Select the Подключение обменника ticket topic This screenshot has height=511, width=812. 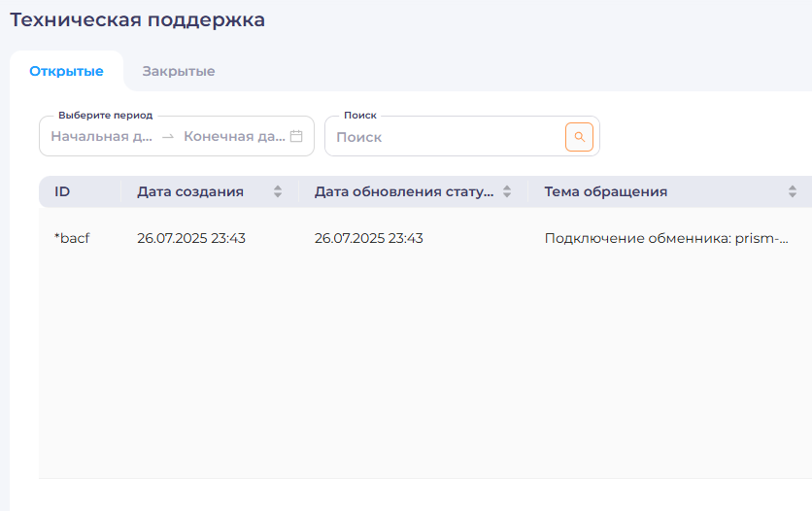point(665,238)
